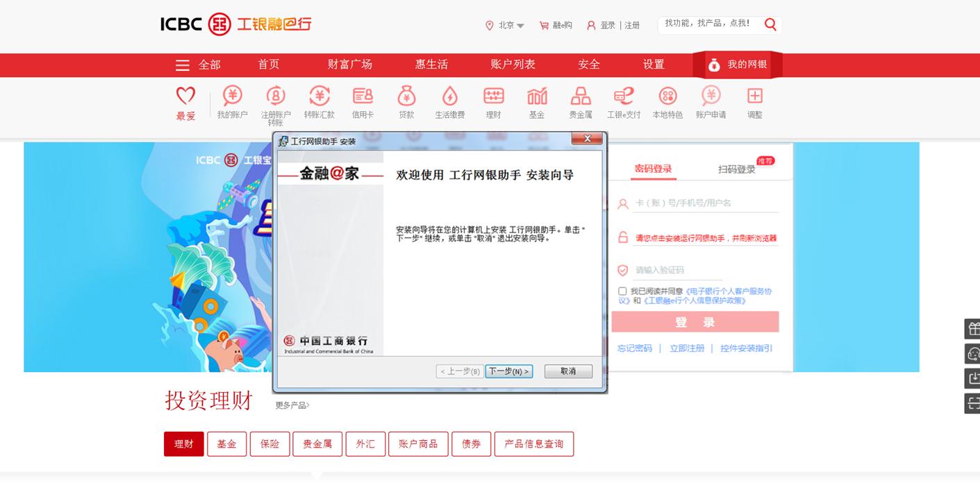
Task: Click the 基金 fund chart icon
Action: [537, 96]
